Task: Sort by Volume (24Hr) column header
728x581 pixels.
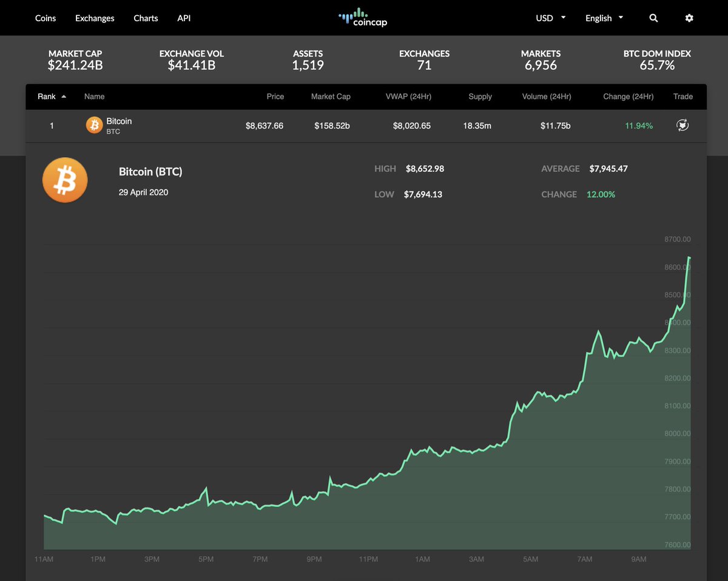Action: pyautogui.click(x=547, y=97)
